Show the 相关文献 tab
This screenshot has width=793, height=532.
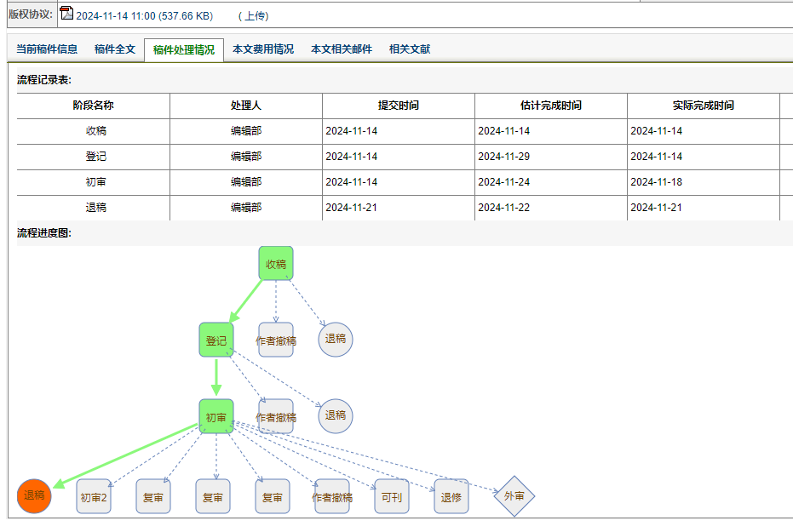coord(410,49)
